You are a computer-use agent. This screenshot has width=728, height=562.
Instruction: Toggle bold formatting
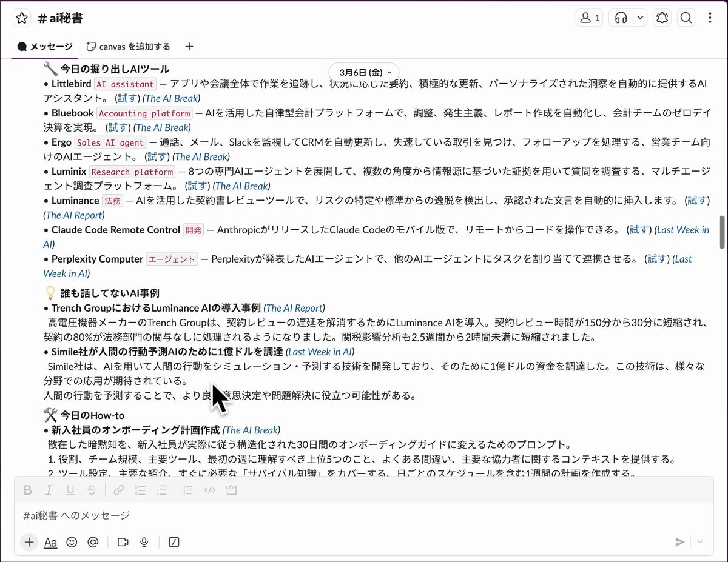pos(27,490)
